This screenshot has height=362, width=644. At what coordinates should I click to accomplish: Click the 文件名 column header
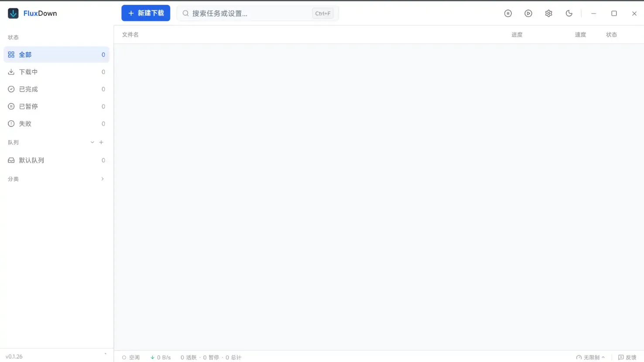(x=130, y=34)
